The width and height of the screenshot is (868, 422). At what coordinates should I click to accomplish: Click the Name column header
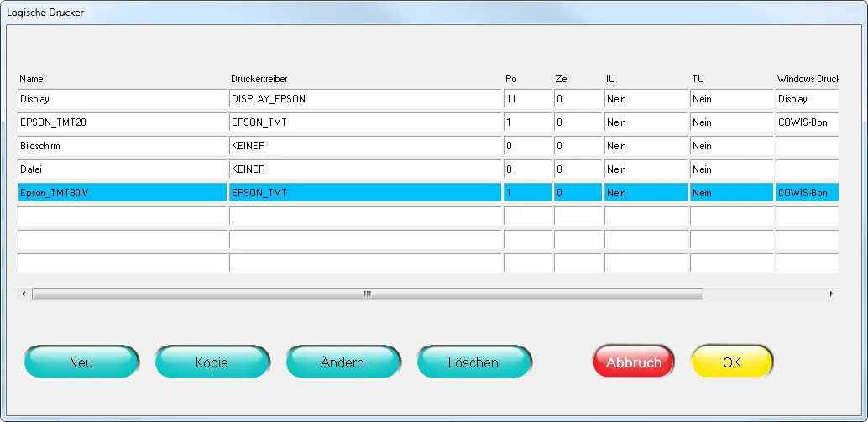tap(31, 79)
